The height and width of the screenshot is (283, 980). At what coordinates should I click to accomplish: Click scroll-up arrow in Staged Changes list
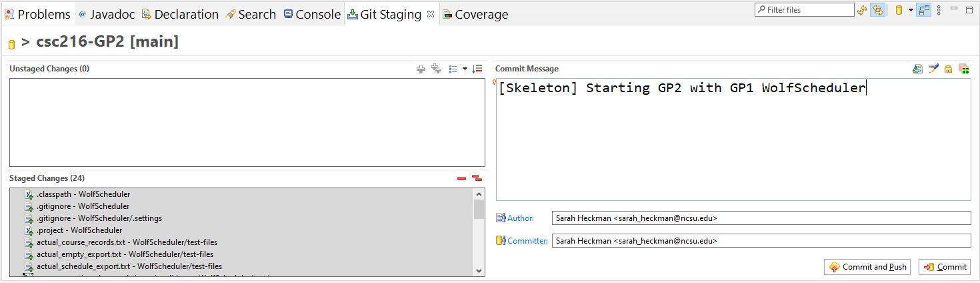[x=479, y=194]
